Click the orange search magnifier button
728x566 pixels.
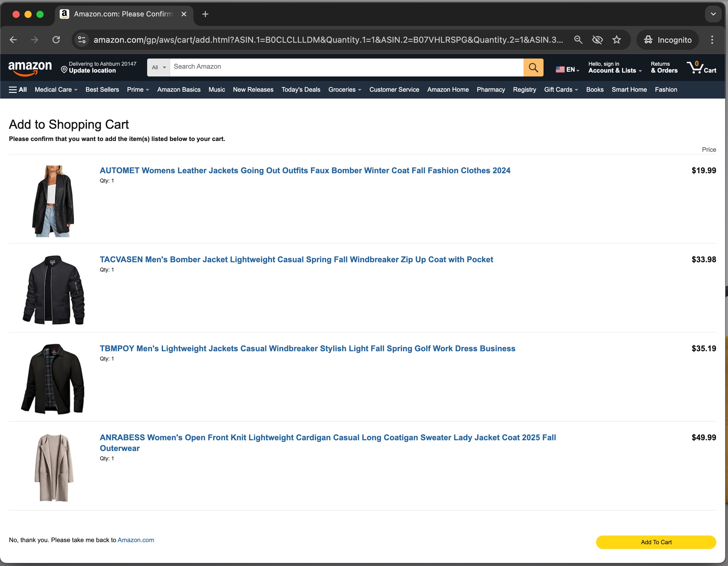[533, 68]
